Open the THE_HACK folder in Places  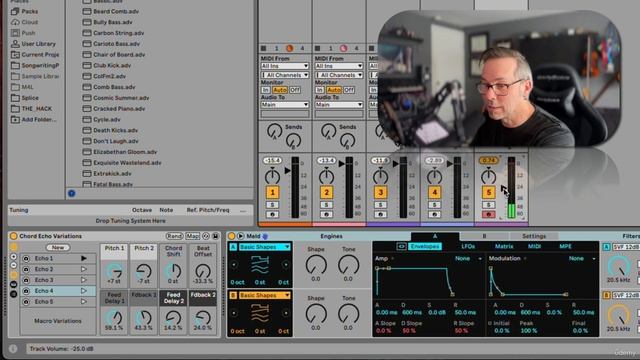tap(32, 109)
